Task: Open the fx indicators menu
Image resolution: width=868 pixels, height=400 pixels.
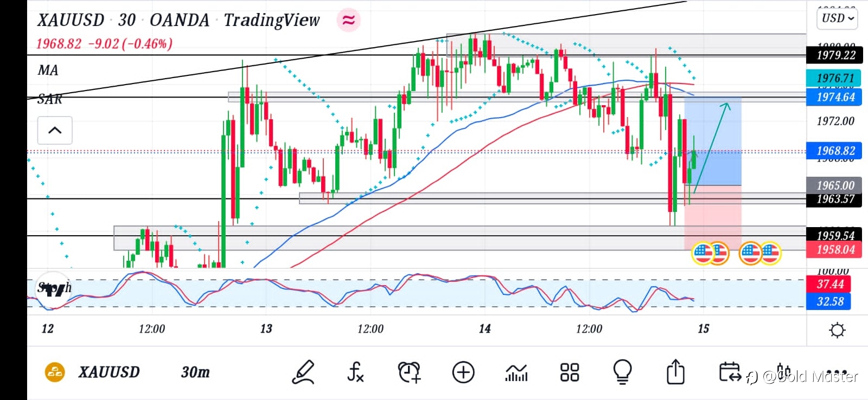Action: click(355, 372)
